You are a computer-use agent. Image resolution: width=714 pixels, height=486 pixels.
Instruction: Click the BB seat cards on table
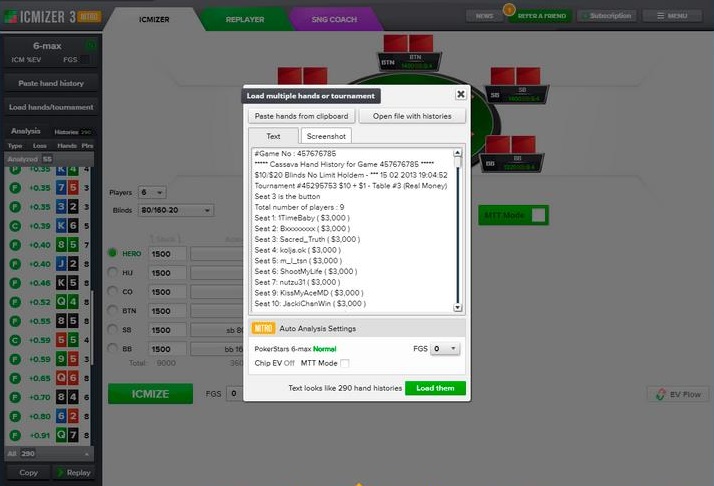pos(510,144)
